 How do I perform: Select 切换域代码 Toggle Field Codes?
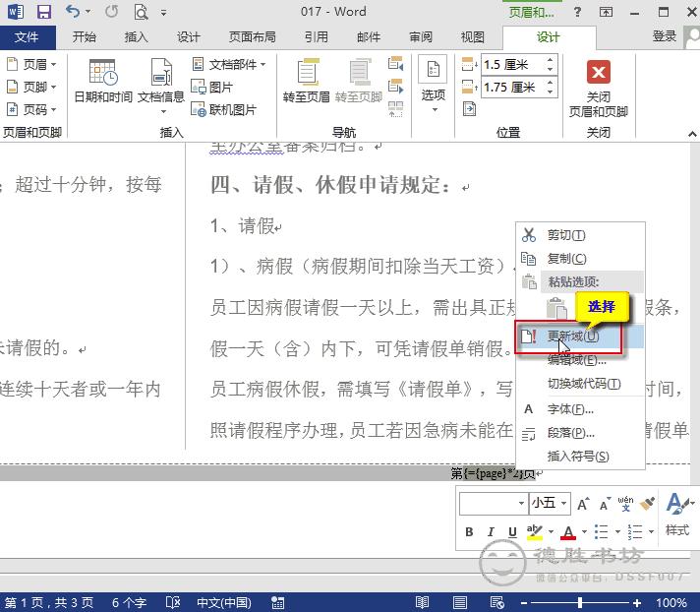pos(580,384)
